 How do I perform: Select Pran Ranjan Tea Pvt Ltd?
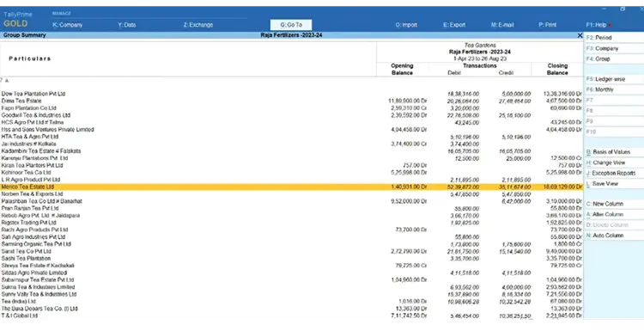pos(30,208)
